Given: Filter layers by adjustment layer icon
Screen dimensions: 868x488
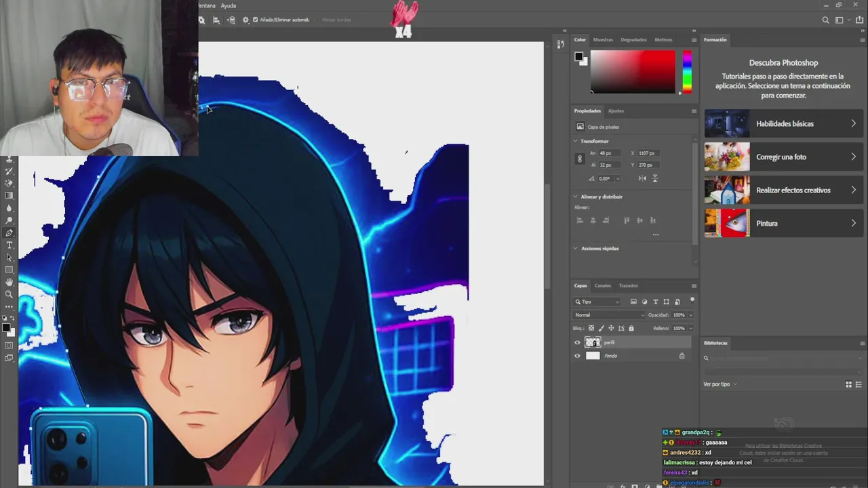Looking at the screenshot, I should click(644, 302).
